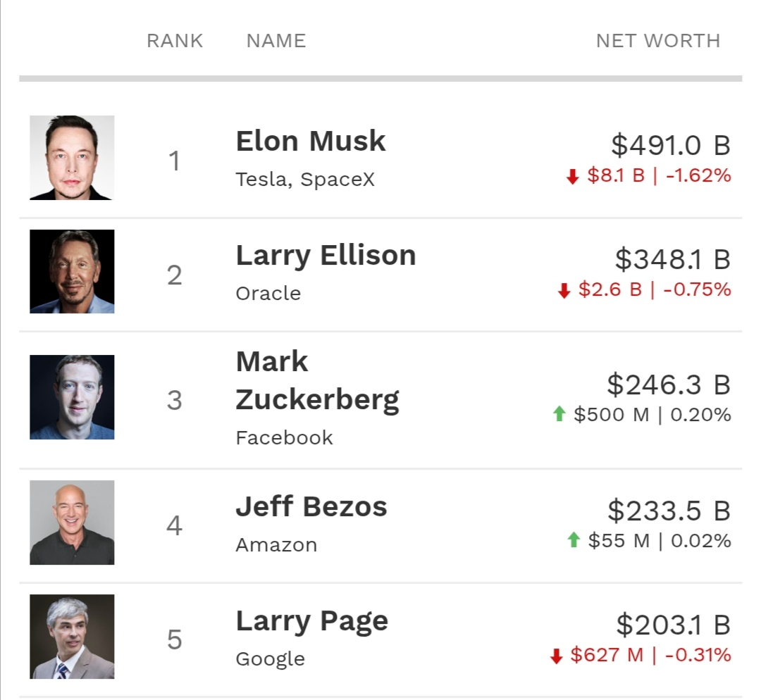Click the green up arrow beside $55 M
This screenshot has height=700, width=761.
574,540
